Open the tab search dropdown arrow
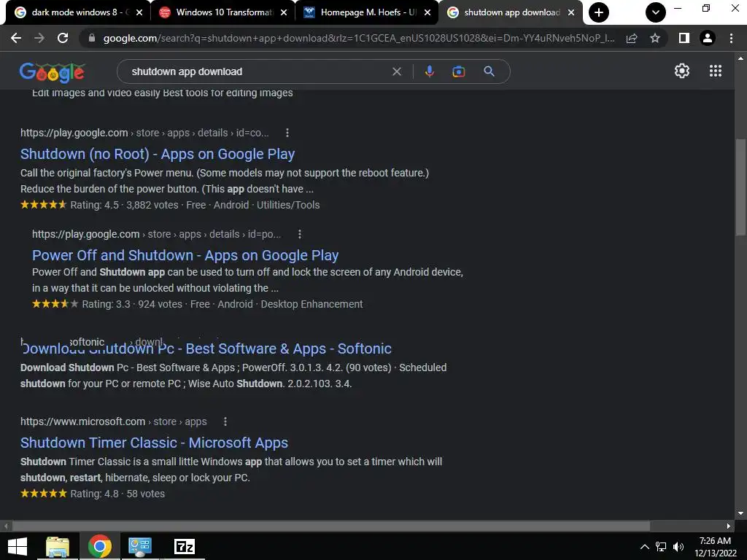The image size is (747, 560). (656, 12)
